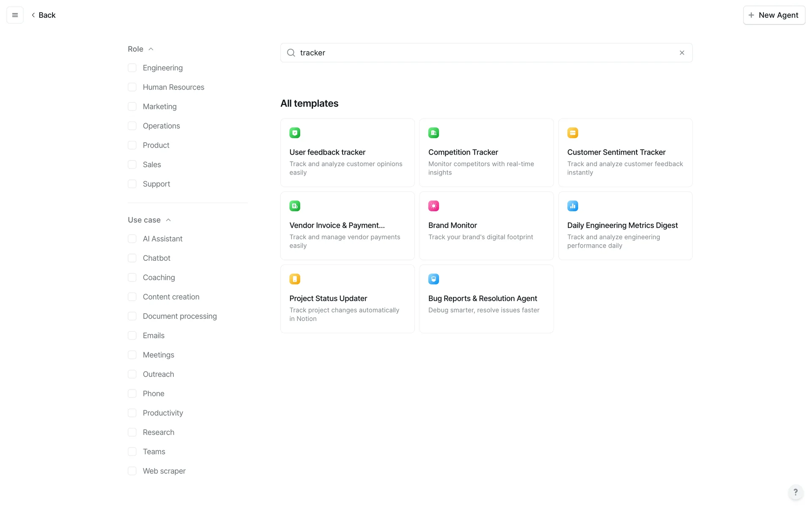Click the Project Status Updater yellow icon
The image size is (812, 508).
point(295,279)
